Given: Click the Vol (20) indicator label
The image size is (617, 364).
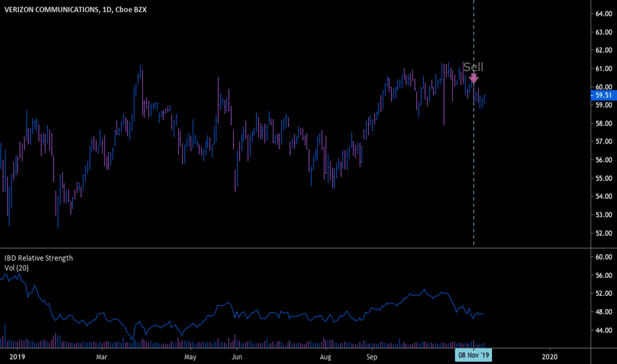Looking at the screenshot, I should click(17, 268).
